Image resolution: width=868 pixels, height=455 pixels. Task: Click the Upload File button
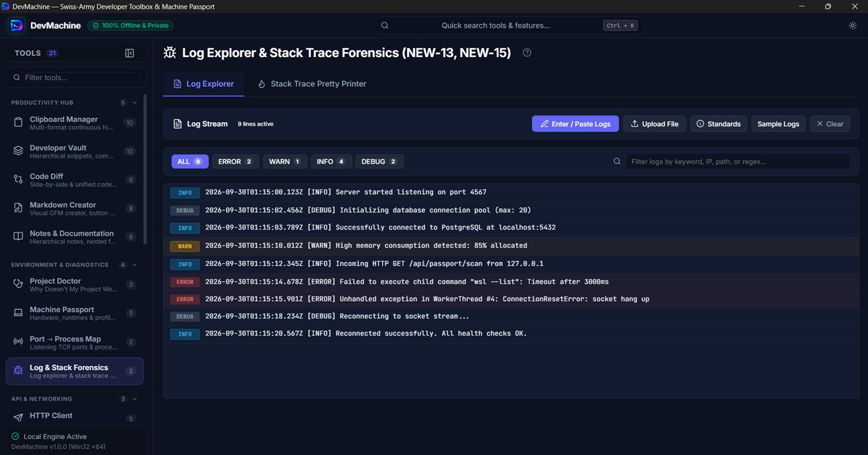pyautogui.click(x=655, y=124)
